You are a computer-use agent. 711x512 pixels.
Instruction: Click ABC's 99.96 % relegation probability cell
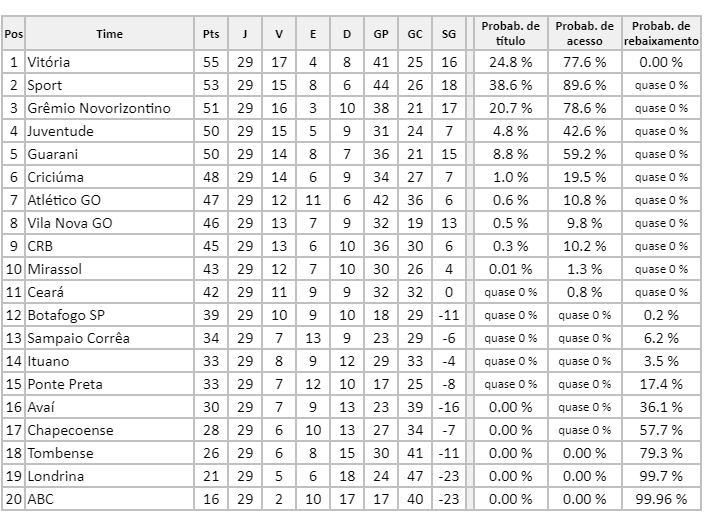point(661,499)
